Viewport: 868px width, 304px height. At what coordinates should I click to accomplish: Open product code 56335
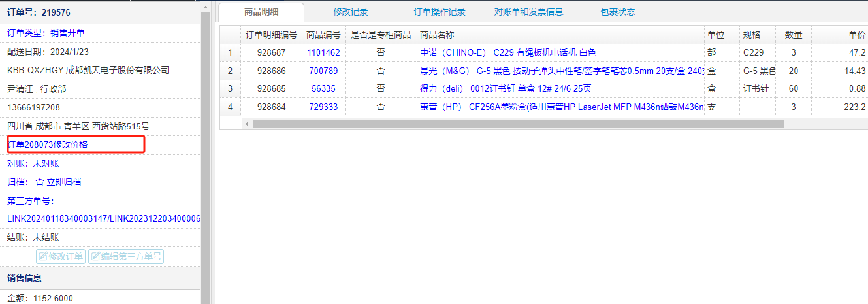(x=323, y=88)
